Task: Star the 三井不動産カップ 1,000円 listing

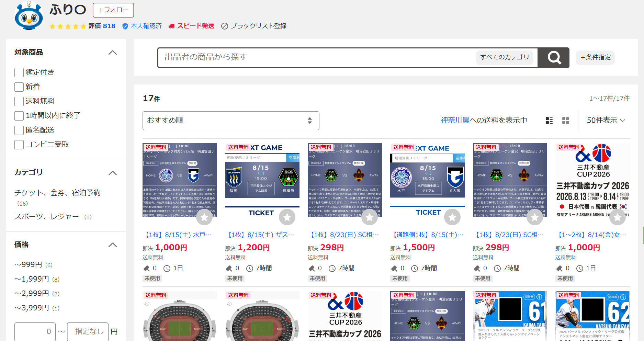Action: click(618, 217)
